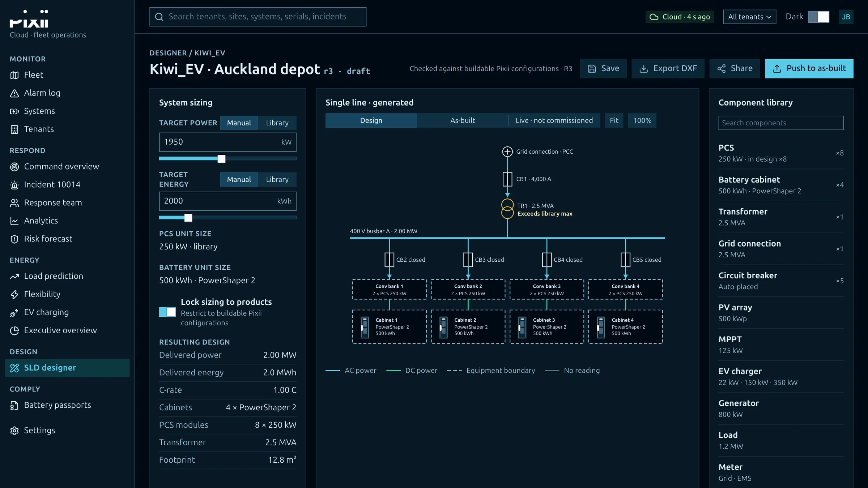868x488 pixels.
Task: Click the target energy slider handle
Action: point(188,218)
